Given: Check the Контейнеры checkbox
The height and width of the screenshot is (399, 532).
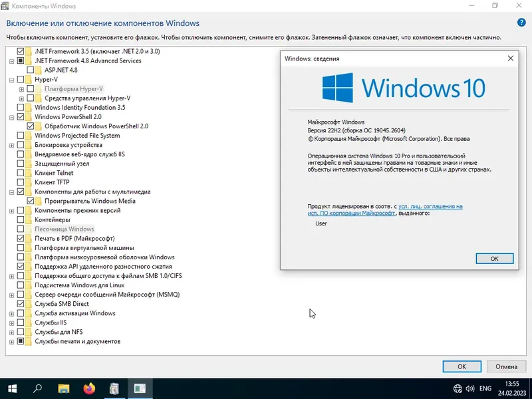Looking at the screenshot, I should [21, 220].
